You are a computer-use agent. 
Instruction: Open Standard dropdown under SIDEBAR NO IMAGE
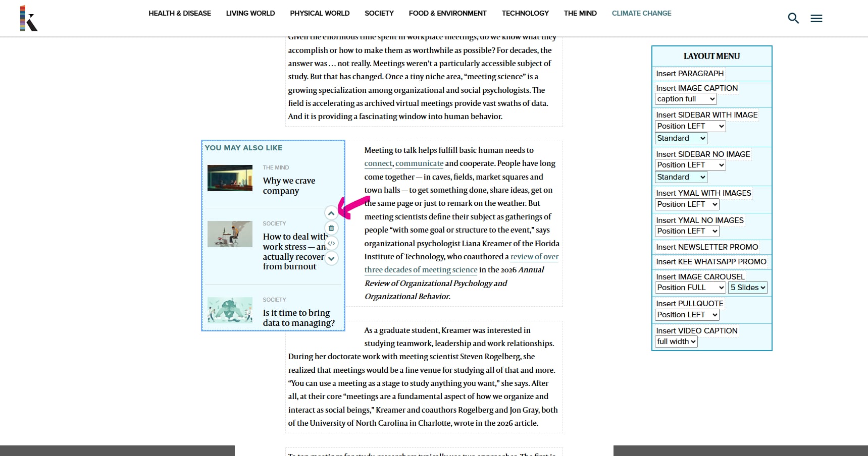pyautogui.click(x=681, y=177)
